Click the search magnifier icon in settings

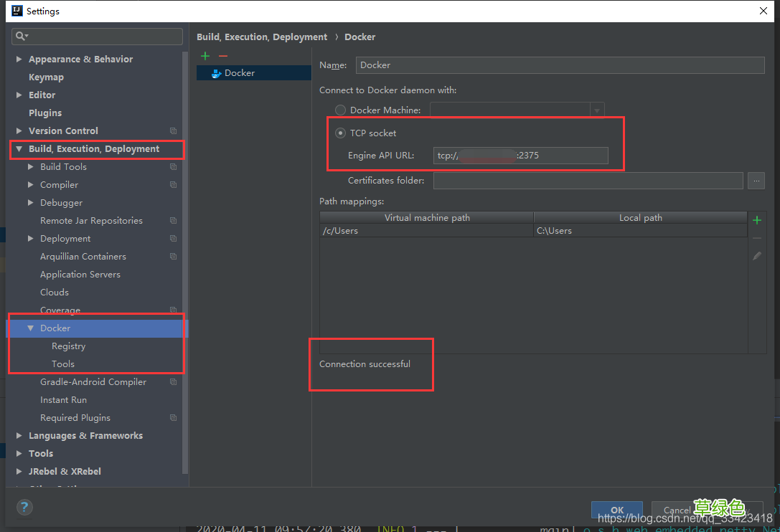pyautogui.click(x=22, y=36)
